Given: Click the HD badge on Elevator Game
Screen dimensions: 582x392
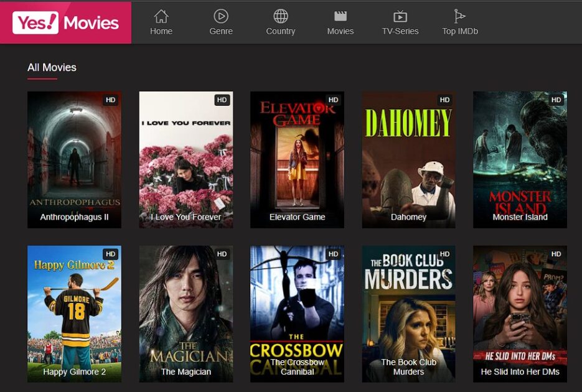Looking at the screenshot, I should coord(333,100).
